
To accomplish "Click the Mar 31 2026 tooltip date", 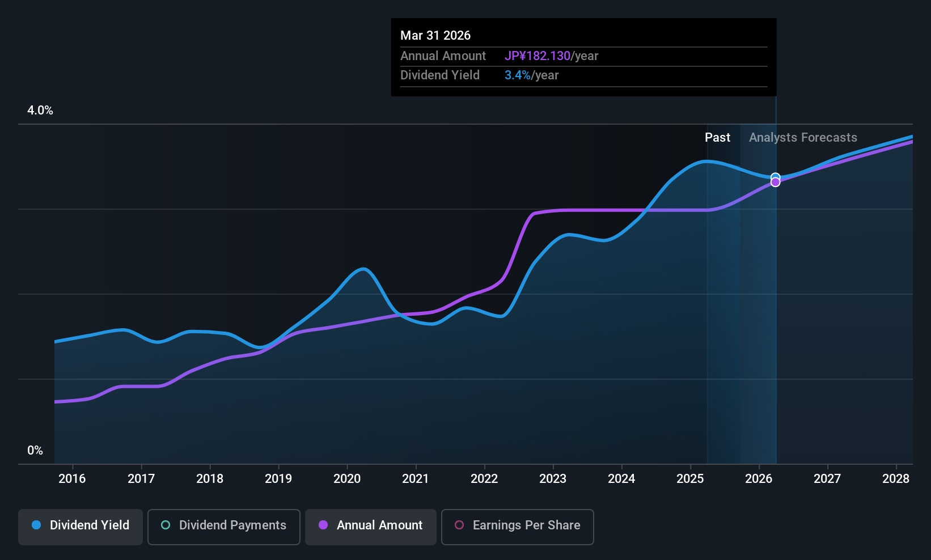I will pyautogui.click(x=435, y=36).
